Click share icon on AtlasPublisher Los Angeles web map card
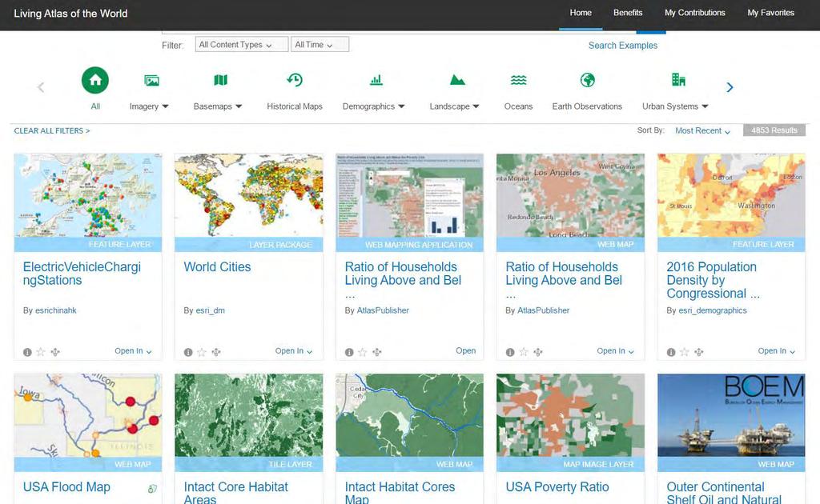Image resolution: width=820 pixels, height=504 pixels. coord(537,352)
